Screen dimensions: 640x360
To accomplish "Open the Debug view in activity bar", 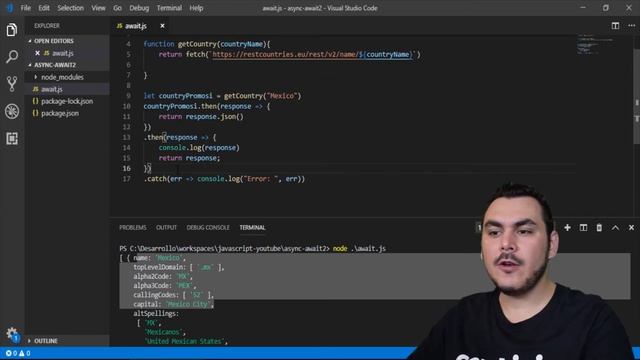I will click(x=12, y=111).
